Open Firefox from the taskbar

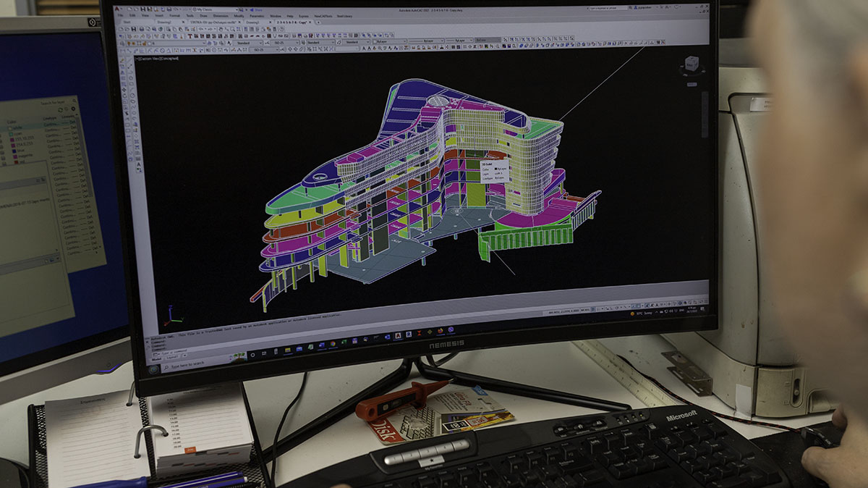click(441, 331)
